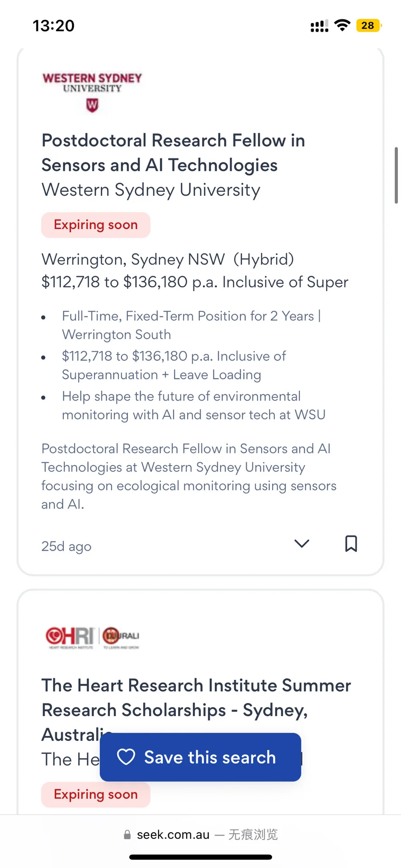Tap the first card's Expiring soon badge
Screen dimensions: 401x868
pos(96,225)
